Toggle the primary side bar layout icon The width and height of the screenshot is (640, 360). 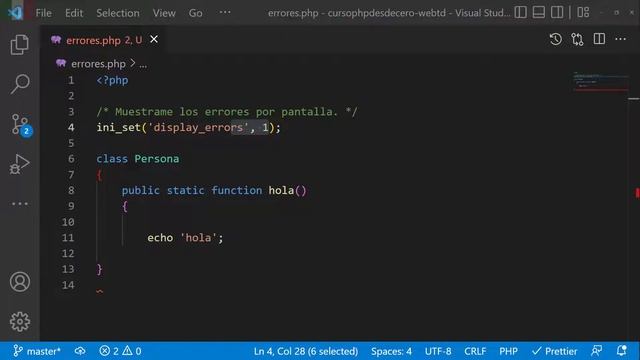[x=520, y=13]
